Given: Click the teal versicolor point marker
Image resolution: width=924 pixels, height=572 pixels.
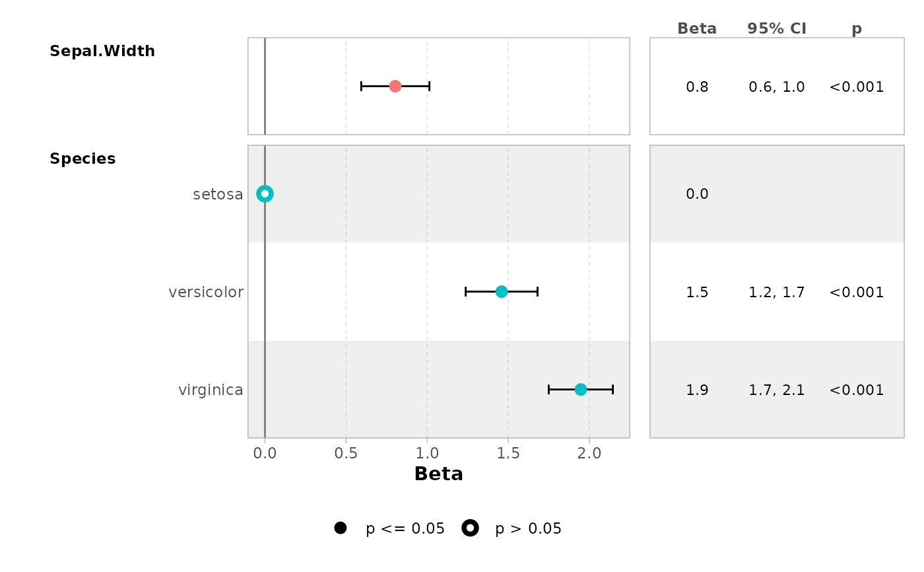Looking at the screenshot, I should pos(502,291).
